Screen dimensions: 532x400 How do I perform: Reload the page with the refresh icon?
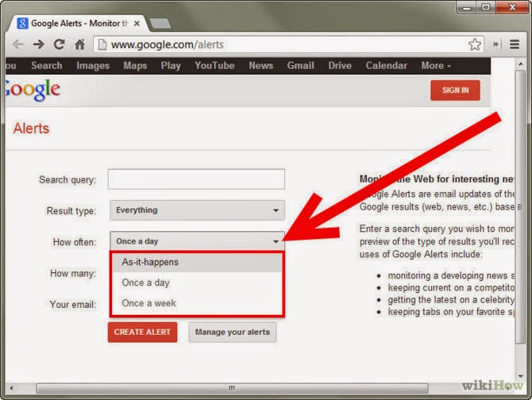point(60,44)
